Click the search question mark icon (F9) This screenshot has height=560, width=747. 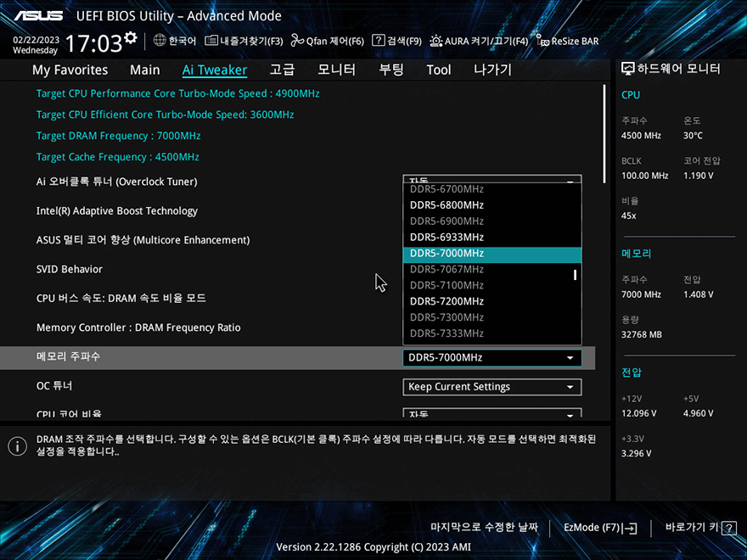click(378, 41)
